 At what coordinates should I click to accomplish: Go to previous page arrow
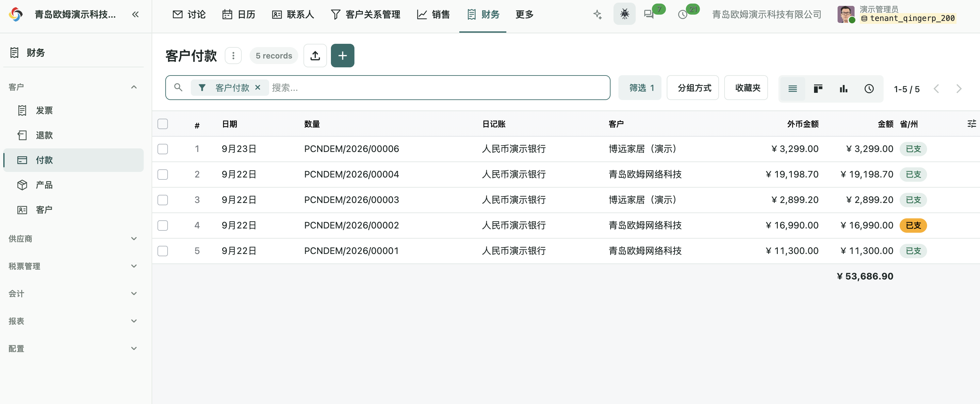tap(936, 89)
